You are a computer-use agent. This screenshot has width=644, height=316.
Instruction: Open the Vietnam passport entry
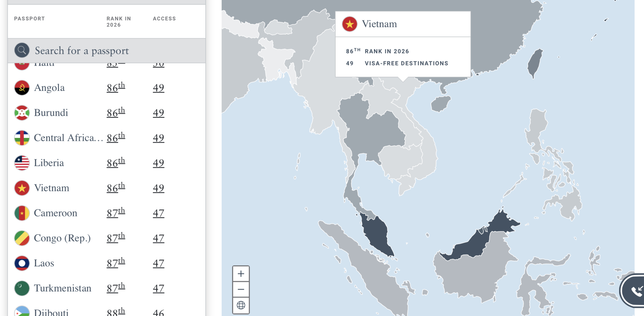52,188
